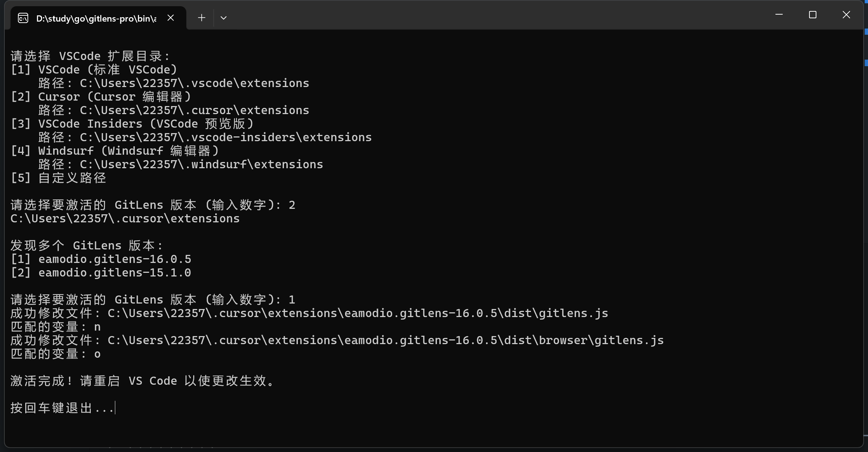Close the D:\study\go\gitlens-pro tab

[x=171, y=18]
